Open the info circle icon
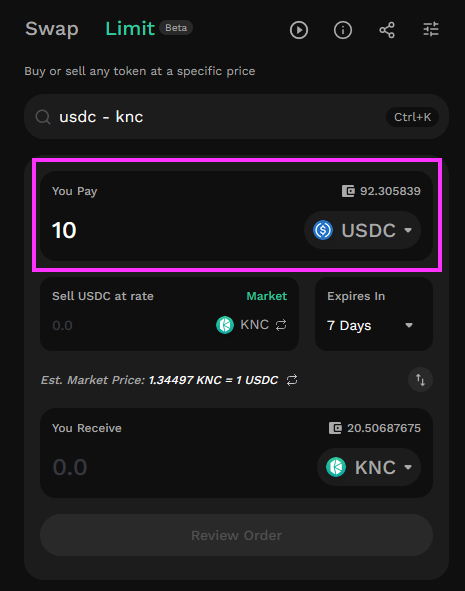Screen dimensions: 465x591 343,30
